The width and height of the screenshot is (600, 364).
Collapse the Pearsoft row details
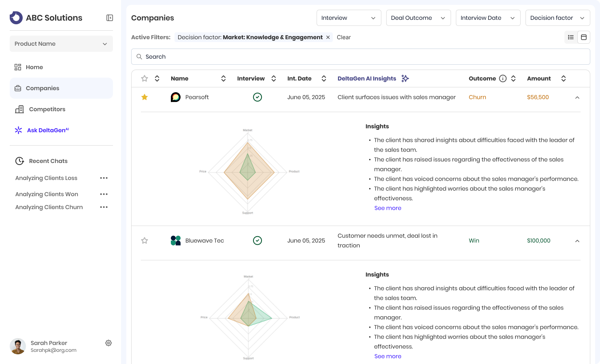point(577,97)
